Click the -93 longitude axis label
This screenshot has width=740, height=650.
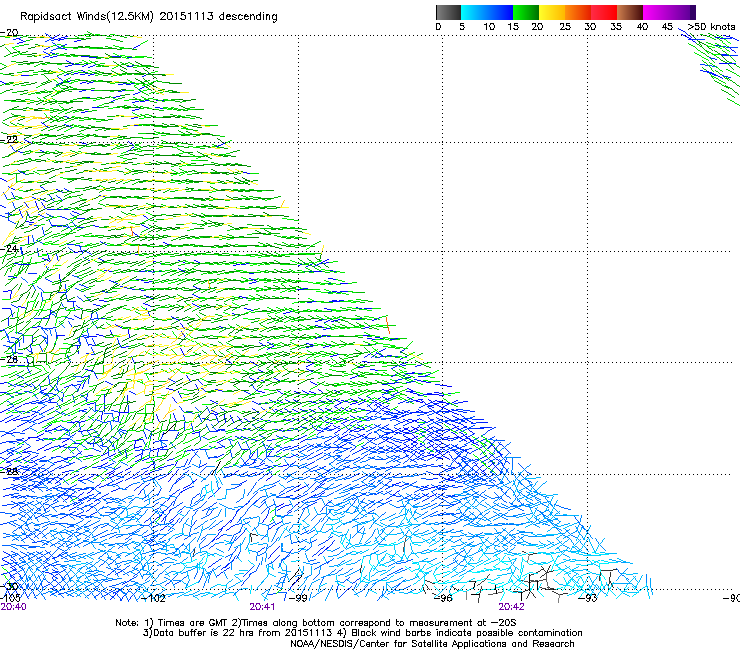point(588,598)
